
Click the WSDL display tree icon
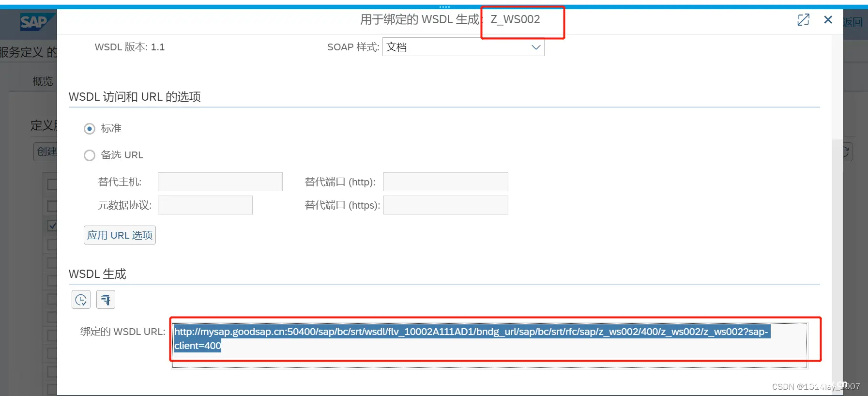click(x=106, y=300)
